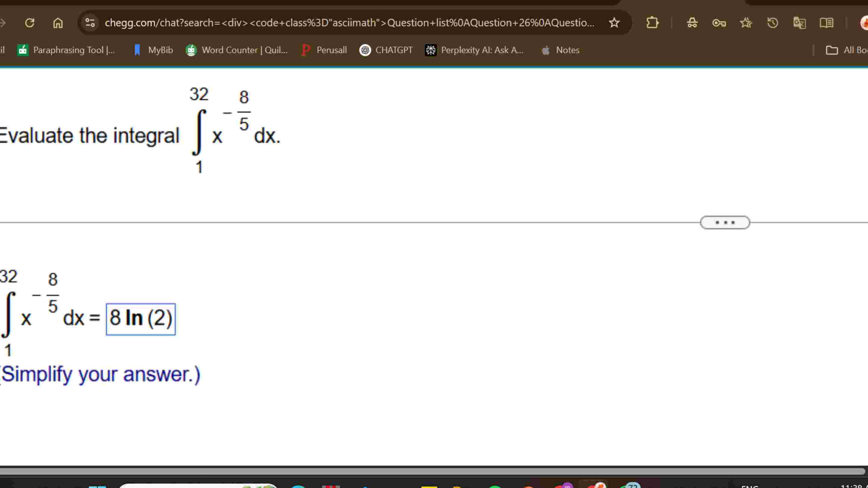
Task: Expand the ellipsis divider above the answer
Action: 725,222
